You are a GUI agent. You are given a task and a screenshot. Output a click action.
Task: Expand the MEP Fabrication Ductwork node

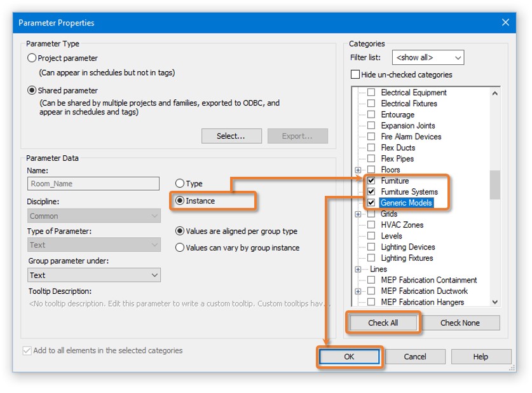tap(358, 291)
